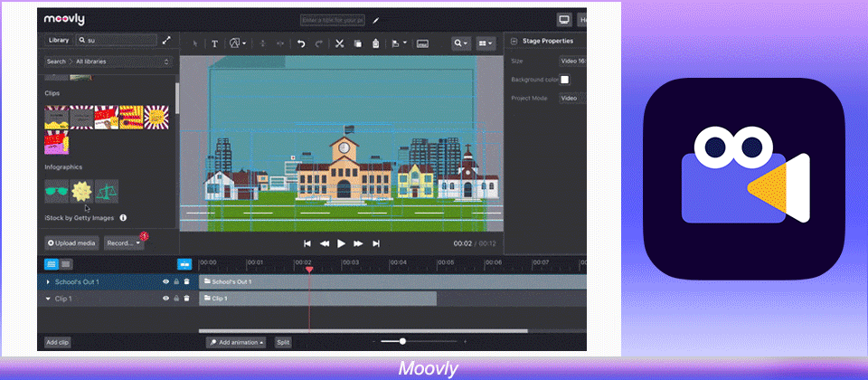Switch to the blue timeline view icon

[52, 264]
